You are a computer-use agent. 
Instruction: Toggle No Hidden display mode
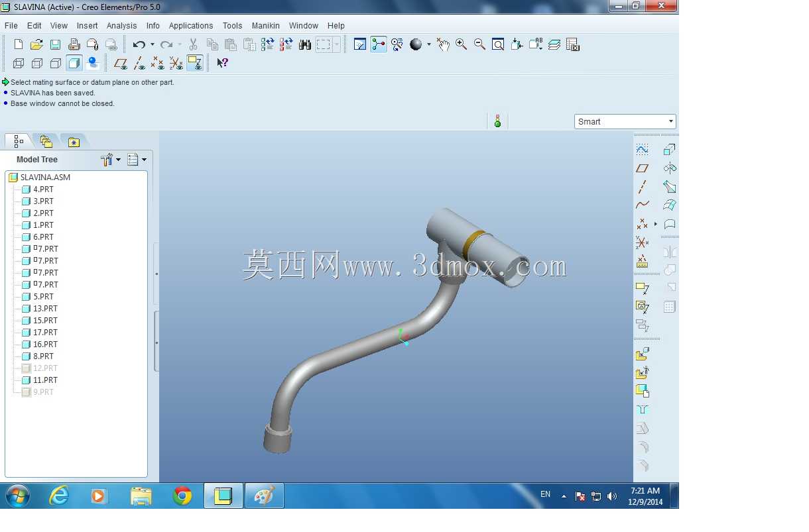coord(56,63)
